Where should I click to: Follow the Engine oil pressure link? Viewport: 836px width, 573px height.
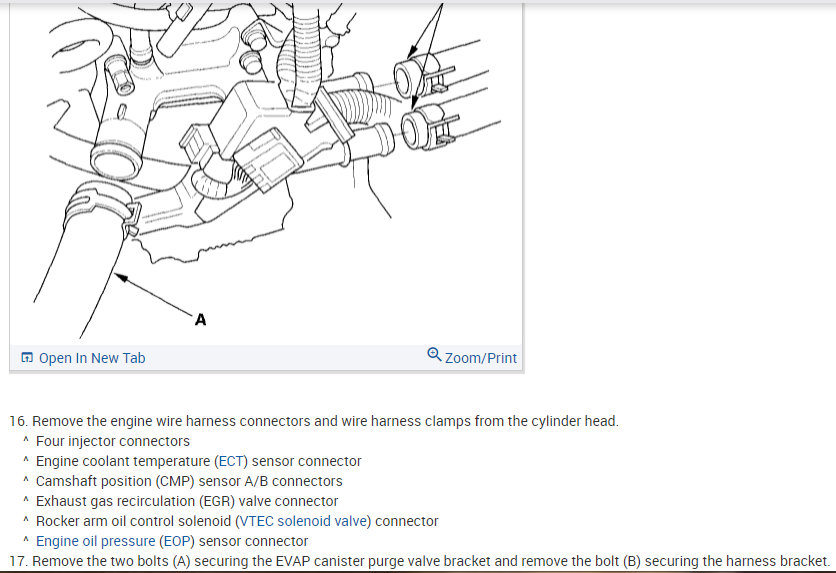coord(95,541)
